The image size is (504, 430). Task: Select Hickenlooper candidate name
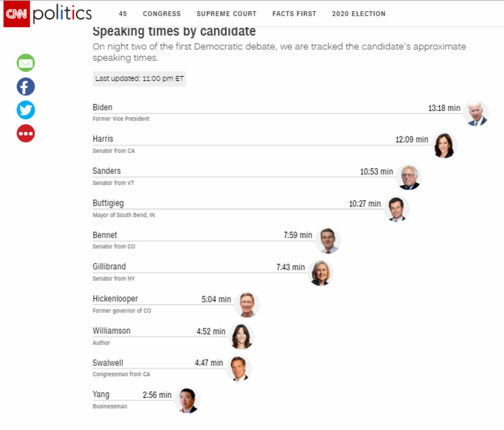point(115,299)
